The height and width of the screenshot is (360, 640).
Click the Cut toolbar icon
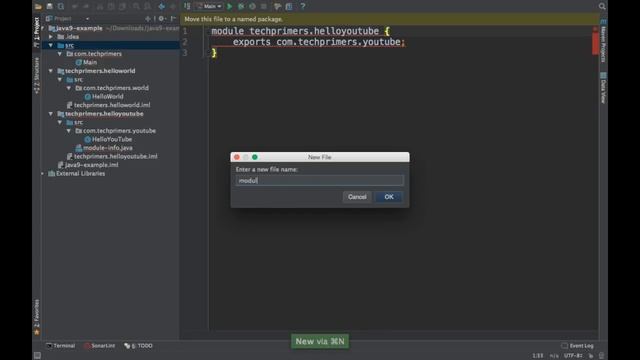coord(100,6)
